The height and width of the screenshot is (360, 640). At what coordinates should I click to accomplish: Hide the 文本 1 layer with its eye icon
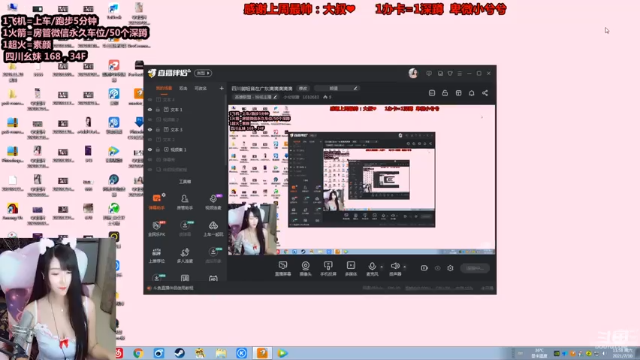(x=150, y=110)
